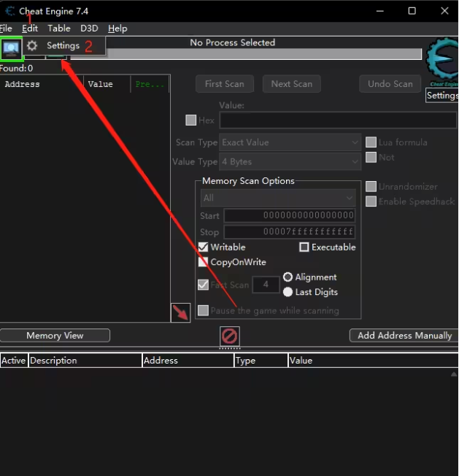Open Memory View
459x476 pixels.
pos(55,335)
